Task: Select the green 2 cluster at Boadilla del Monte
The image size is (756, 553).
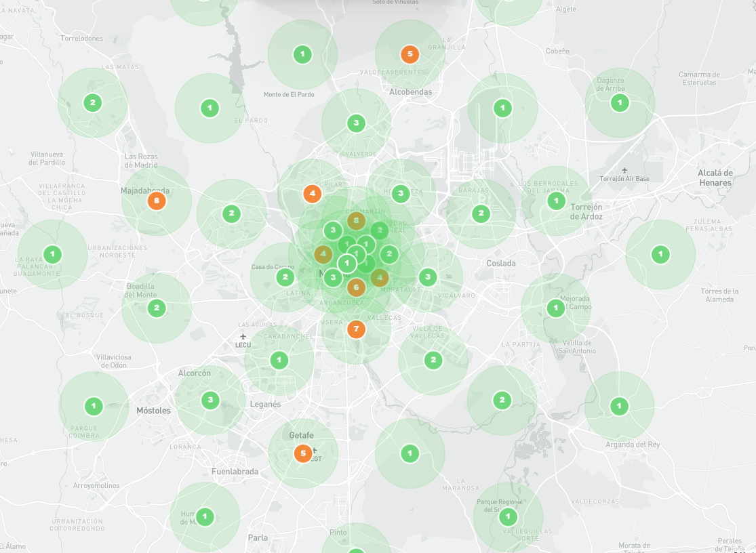Action: coord(157,308)
